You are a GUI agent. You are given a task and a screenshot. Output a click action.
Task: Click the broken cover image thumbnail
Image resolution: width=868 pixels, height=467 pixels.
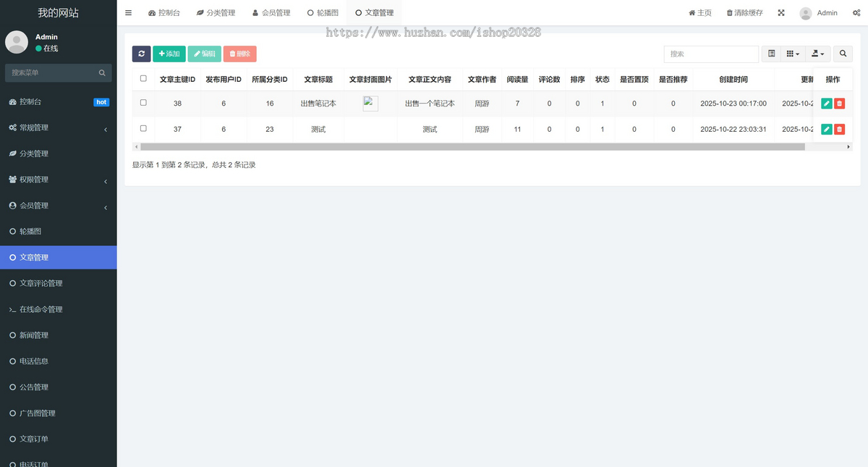click(370, 103)
